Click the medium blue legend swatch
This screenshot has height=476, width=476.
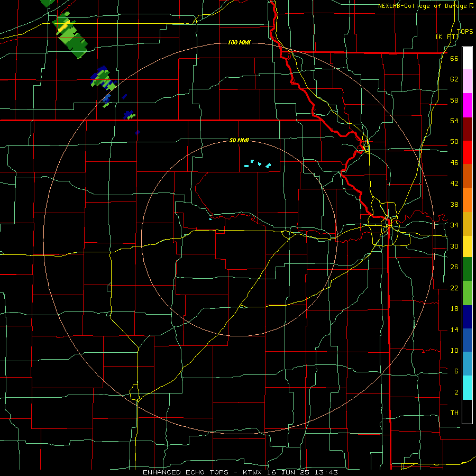(x=467, y=340)
